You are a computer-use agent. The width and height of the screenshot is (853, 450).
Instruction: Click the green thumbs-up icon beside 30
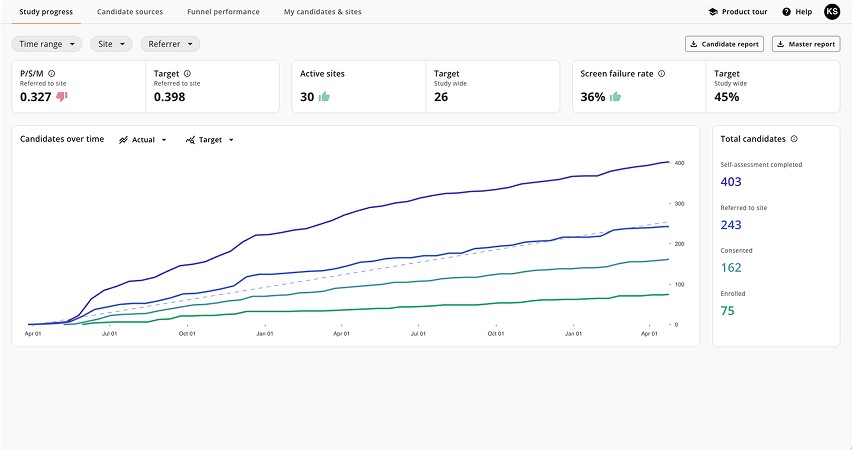point(324,97)
